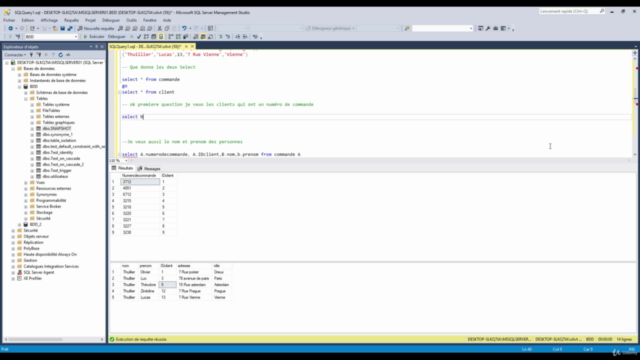The image size is (640, 360).
Task: Click the properties wrench icon
Action: pos(488,29)
